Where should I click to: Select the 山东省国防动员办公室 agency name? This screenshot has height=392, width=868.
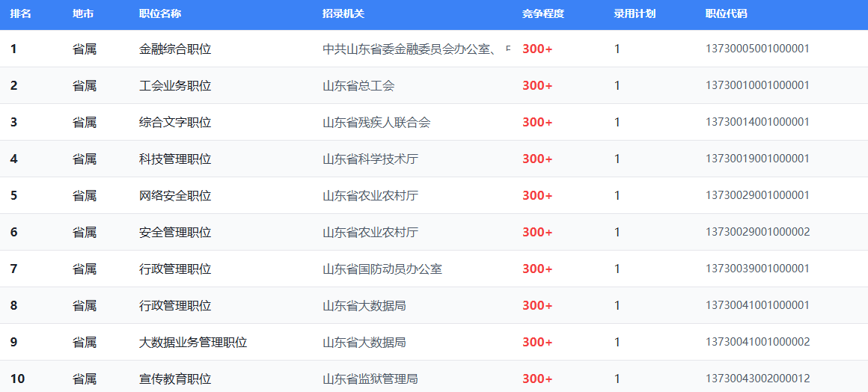[382, 269]
